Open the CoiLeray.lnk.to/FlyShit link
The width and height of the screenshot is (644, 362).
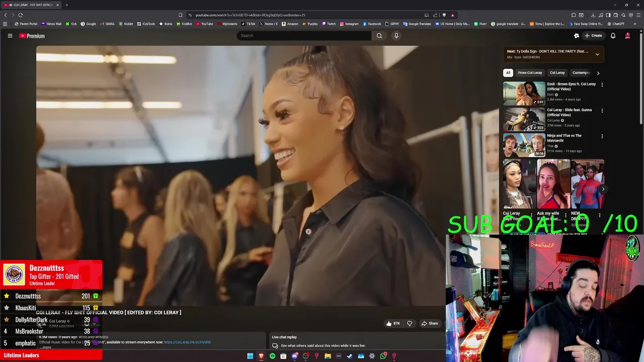tap(187, 342)
